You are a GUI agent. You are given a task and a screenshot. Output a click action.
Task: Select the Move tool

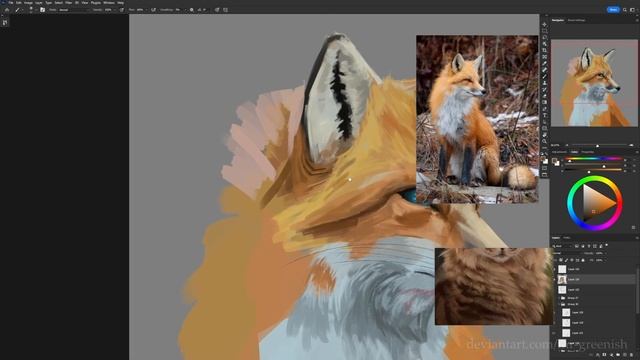(x=544, y=24)
